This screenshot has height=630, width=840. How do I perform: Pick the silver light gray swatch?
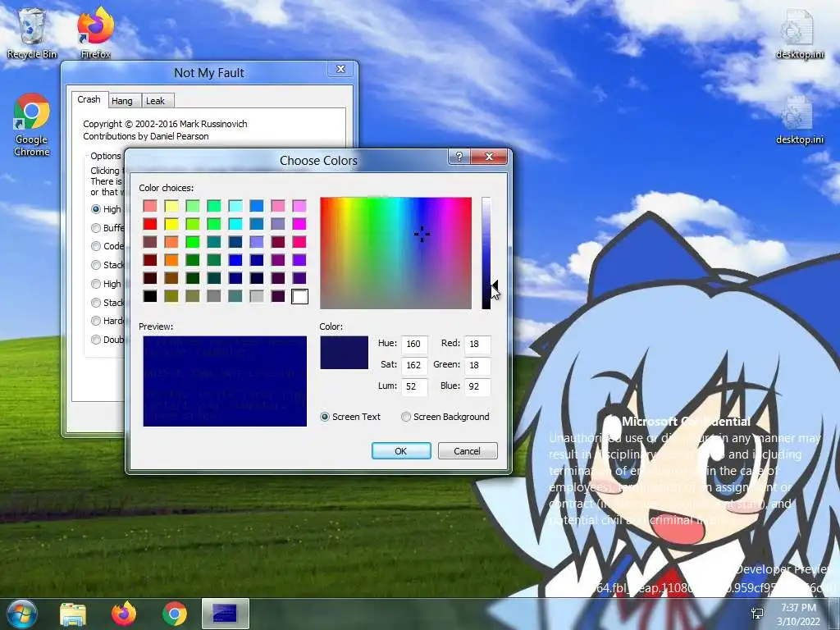(x=257, y=295)
